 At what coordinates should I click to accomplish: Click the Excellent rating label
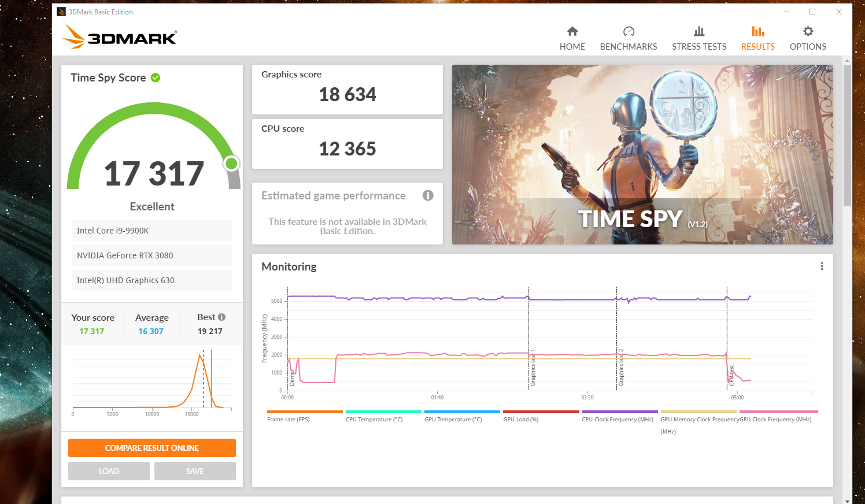click(x=152, y=206)
